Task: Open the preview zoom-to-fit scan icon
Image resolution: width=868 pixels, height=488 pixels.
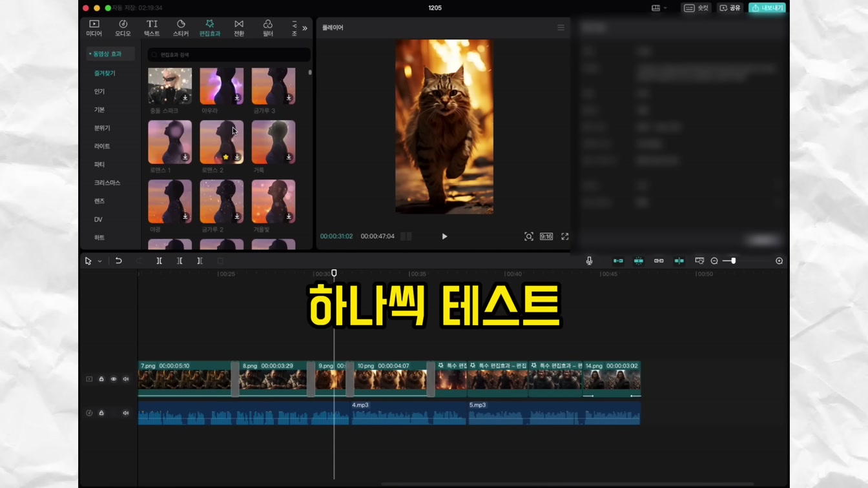Action: point(529,237)
